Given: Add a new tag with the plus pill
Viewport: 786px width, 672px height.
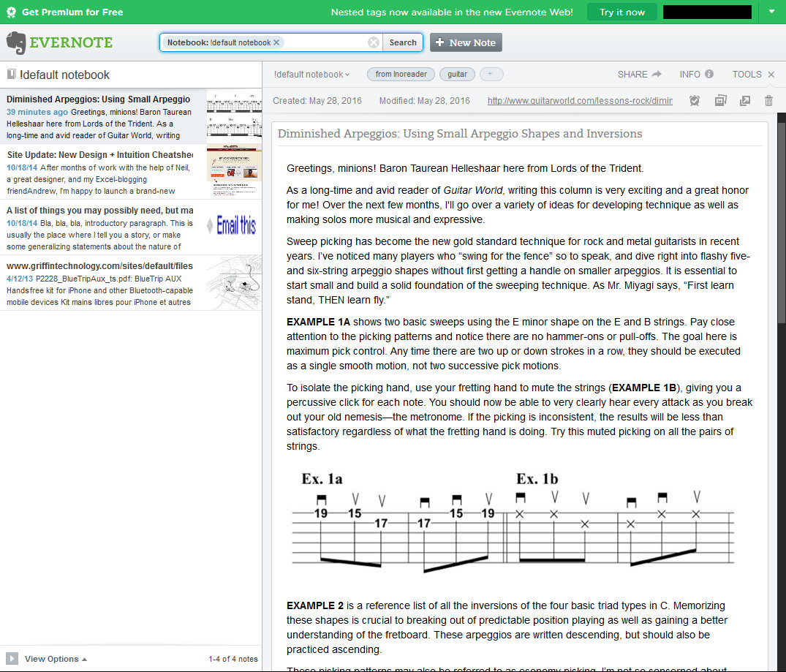Looking at the screenshot, I should click(x=491, y=75).
